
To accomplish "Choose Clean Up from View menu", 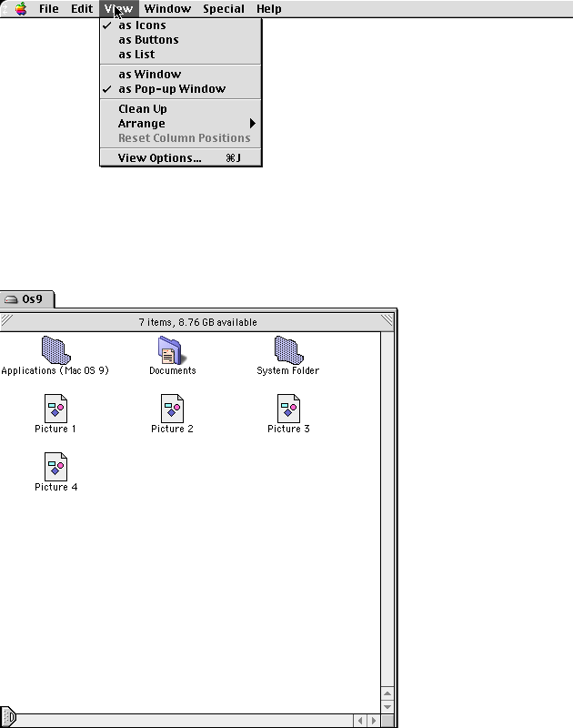I will tap(143, 109).
